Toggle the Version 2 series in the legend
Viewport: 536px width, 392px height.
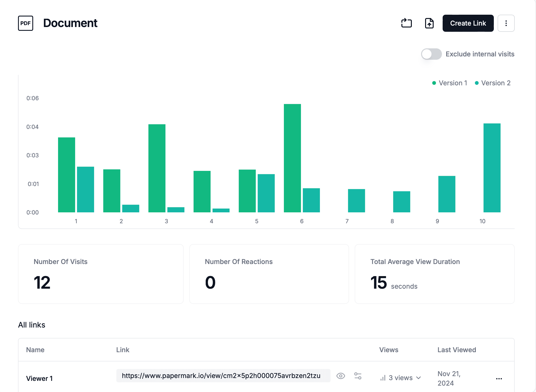[493, 83]
